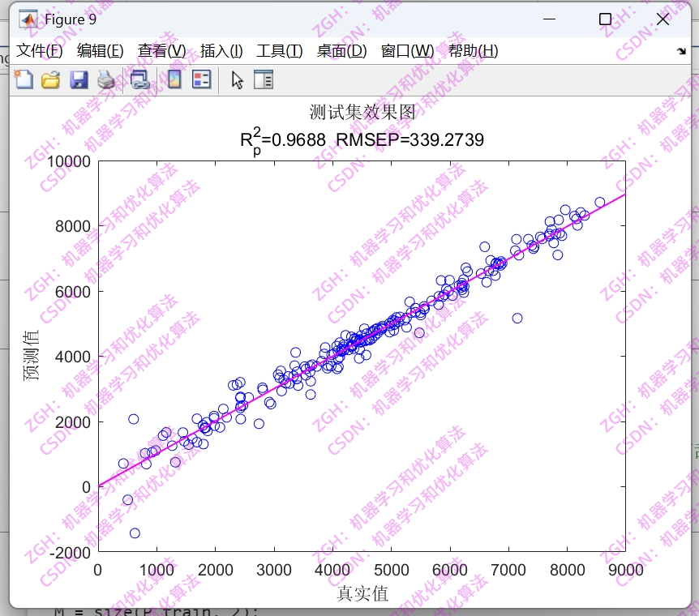Viewport: 699px width, 616px height.
Task: Click the Save Figure floppy disk icon
Action: tap(79, 80)
